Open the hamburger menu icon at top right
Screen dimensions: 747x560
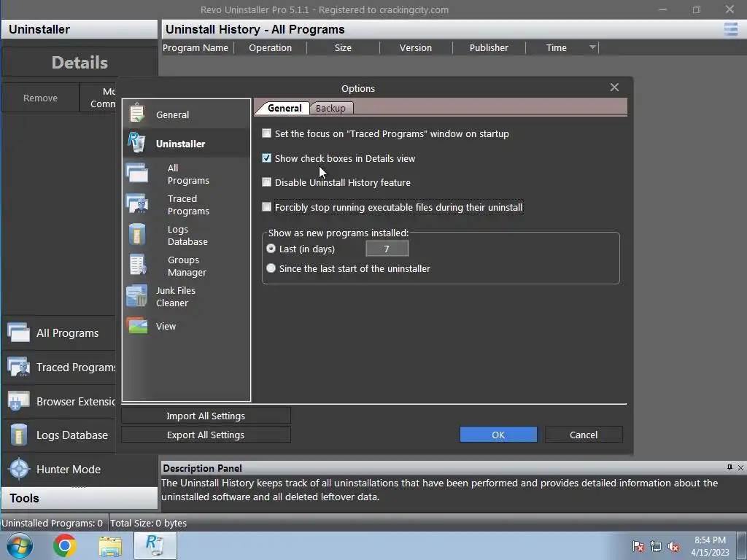coord(731,29)
